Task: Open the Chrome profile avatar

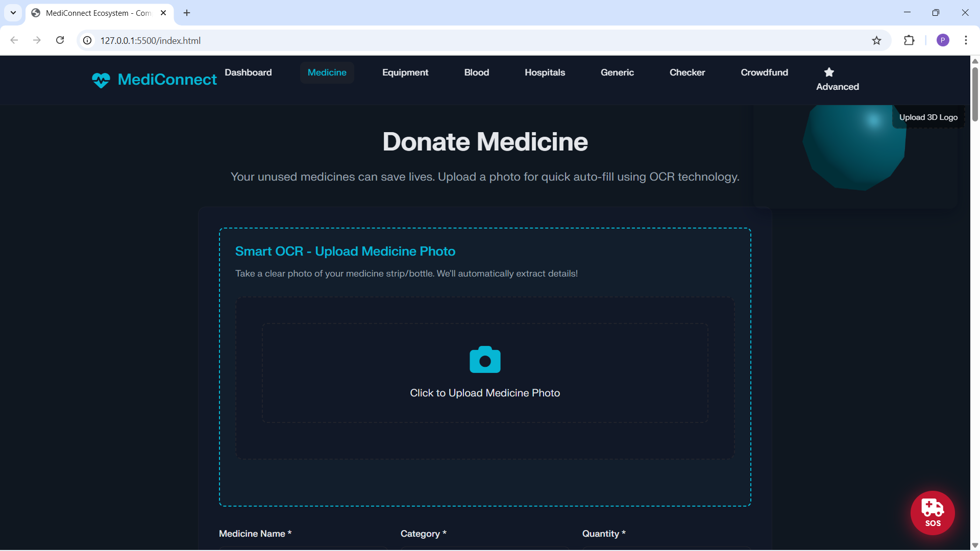Action: (943, 41)
